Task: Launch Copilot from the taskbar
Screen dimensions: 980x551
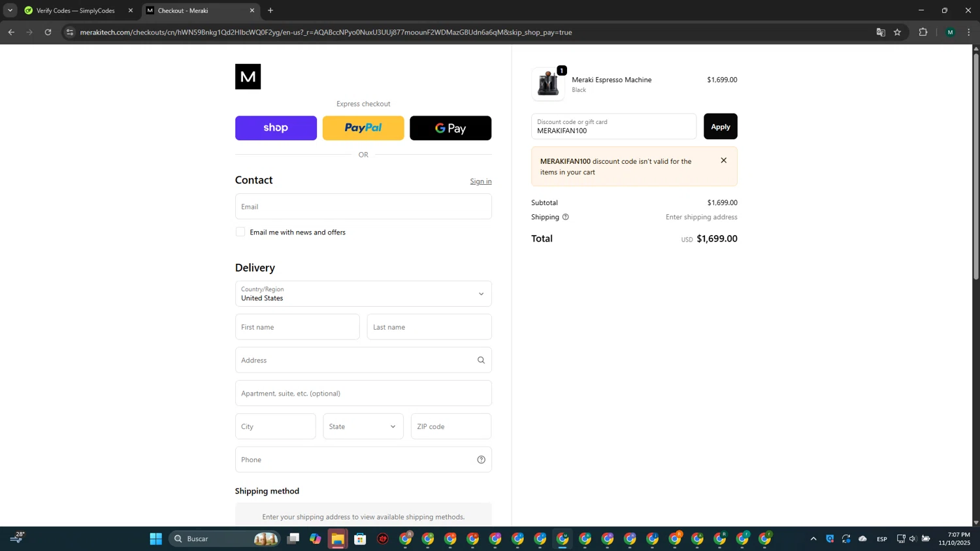Action: click(316, 539)
